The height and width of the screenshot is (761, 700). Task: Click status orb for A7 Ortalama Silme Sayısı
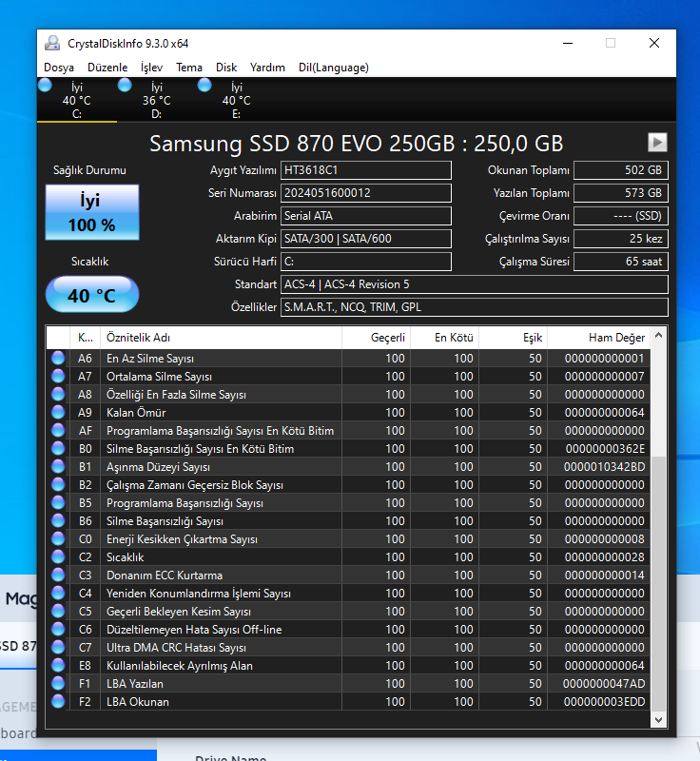[58, 376]
